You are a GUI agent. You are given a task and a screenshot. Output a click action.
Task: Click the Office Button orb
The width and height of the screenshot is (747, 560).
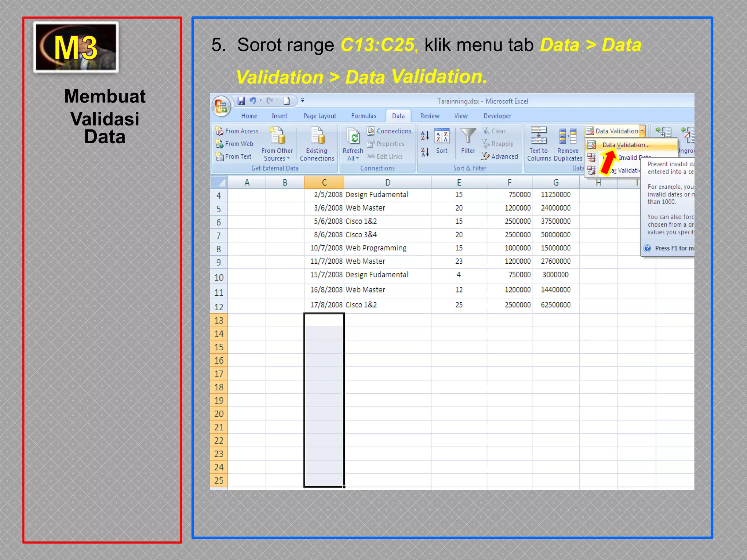pyautogui.click(x=221, y=106)
